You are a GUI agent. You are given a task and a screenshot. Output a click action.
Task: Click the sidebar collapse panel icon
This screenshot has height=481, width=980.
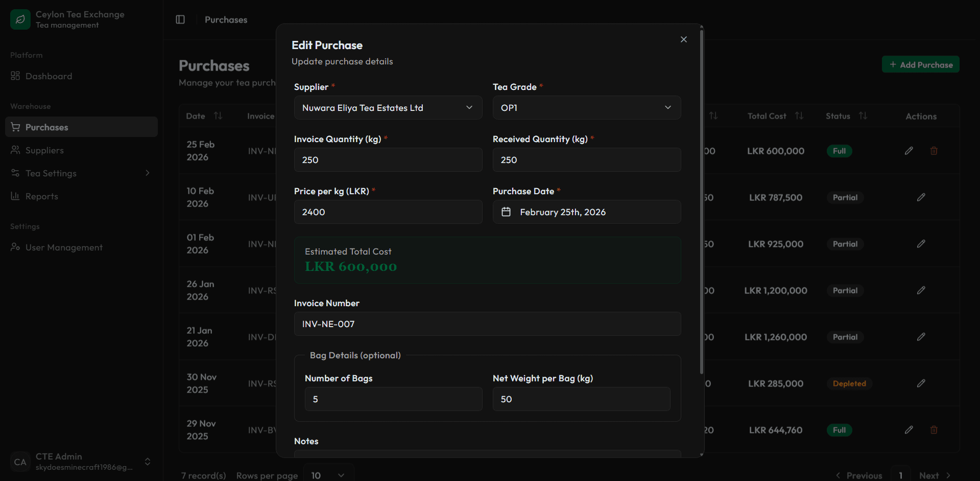[180, 19]
